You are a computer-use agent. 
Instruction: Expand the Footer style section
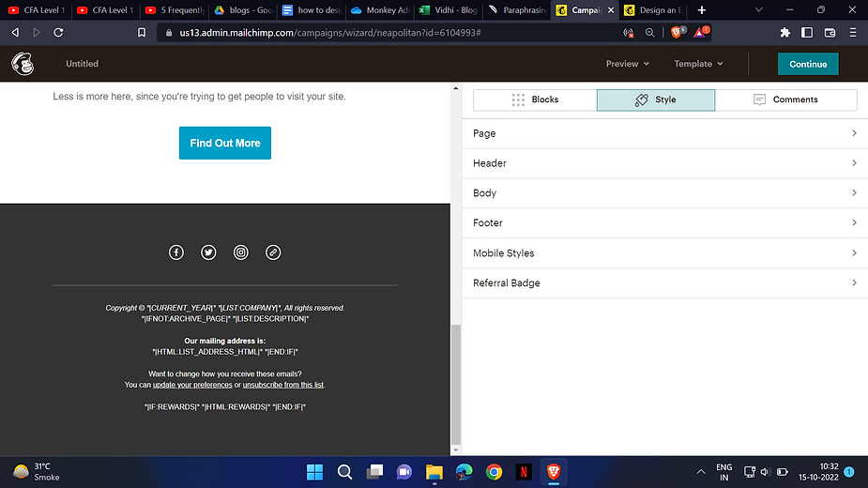pos(664,222)
